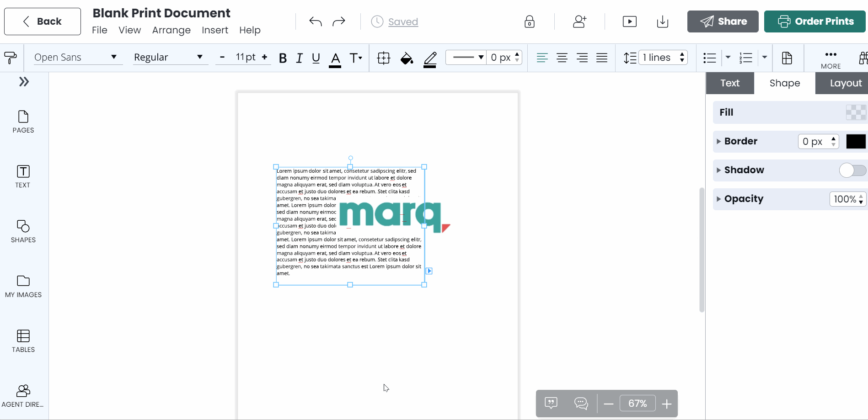Click the comments quote icon near zoom bar
The height and width of the screenshot is (420, 868).
point(551,403)
